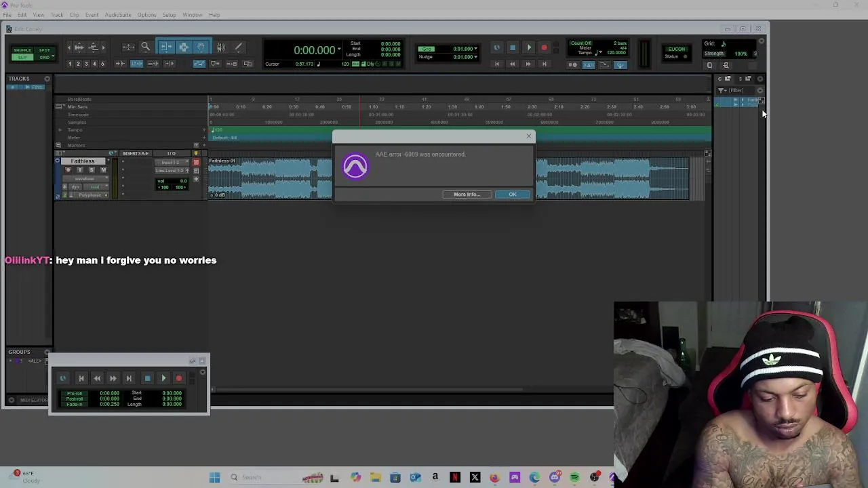Open Faithless automation mode read dropdown
This screenshot has width=868, height=488.
tap(94, 187)
